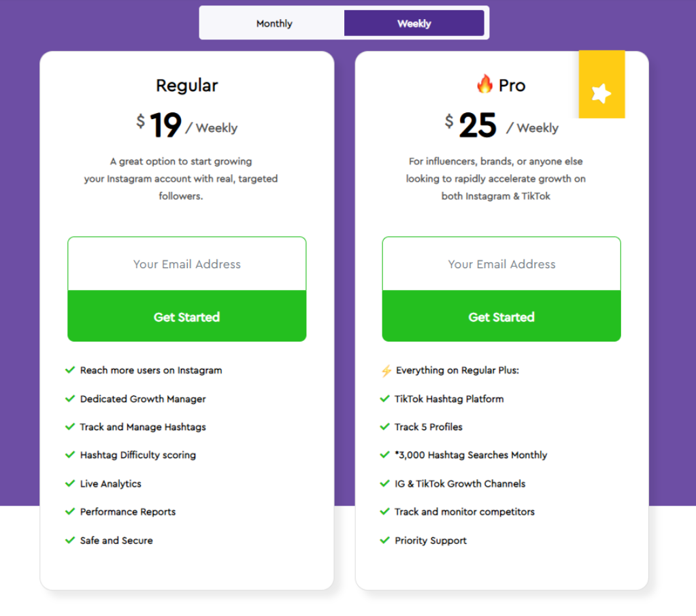The height and width of the screenshot is (616, 696).
Task: Click checkmark beside Dedicated Growth Manager
Action: 70,399
